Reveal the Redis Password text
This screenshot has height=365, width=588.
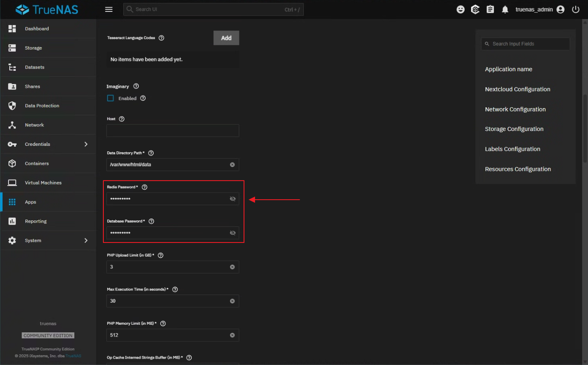(x=233, y=199)
